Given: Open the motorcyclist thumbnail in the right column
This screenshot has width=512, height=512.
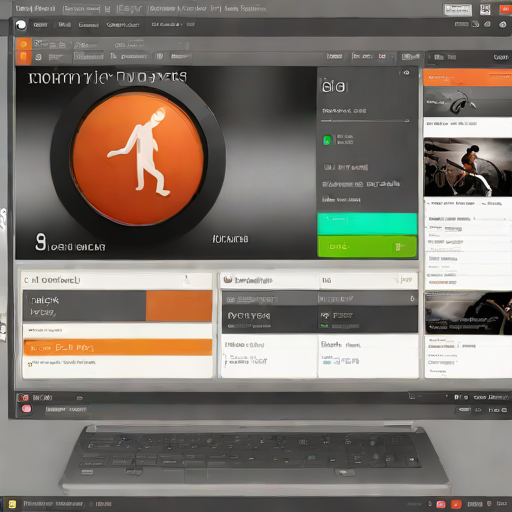Looking at the screenshot, I should 468,167.
